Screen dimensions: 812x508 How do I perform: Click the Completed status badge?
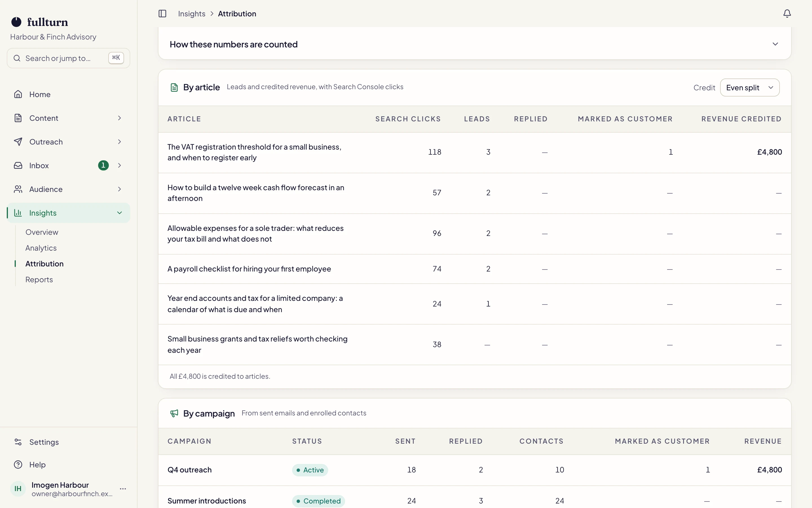[x=318, y=501]
